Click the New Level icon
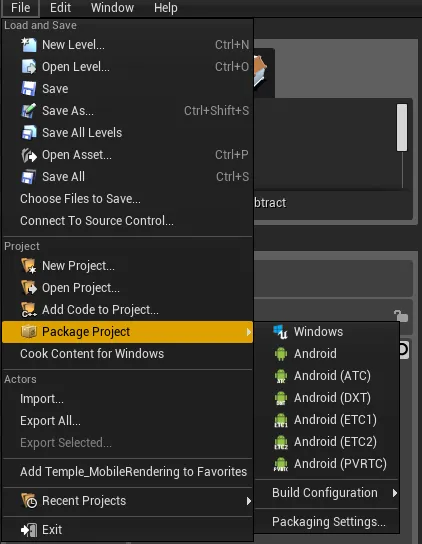 pos(28,45)
